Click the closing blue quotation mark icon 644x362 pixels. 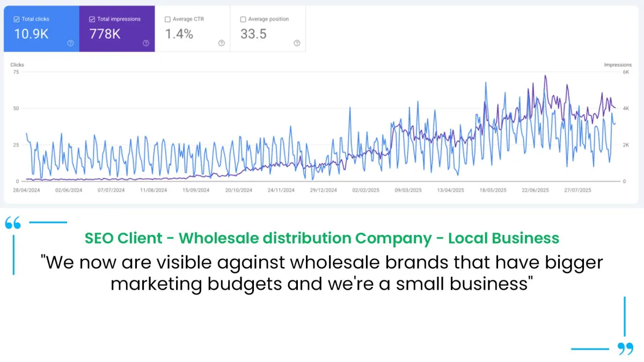click(x=625, y=349)
